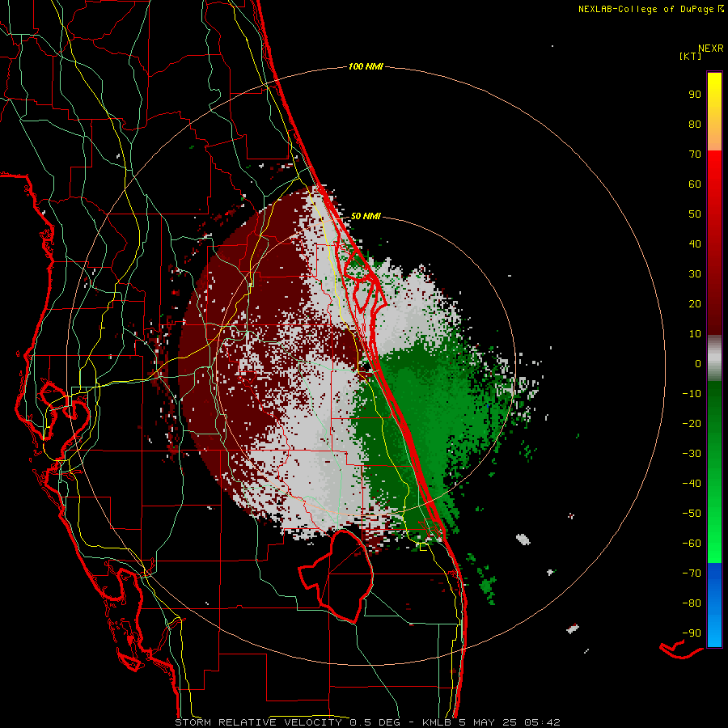Click the 40 value on velocity scale
This screenshot has width=728, height=728.
pyautogui.click(x=695, y=244)
